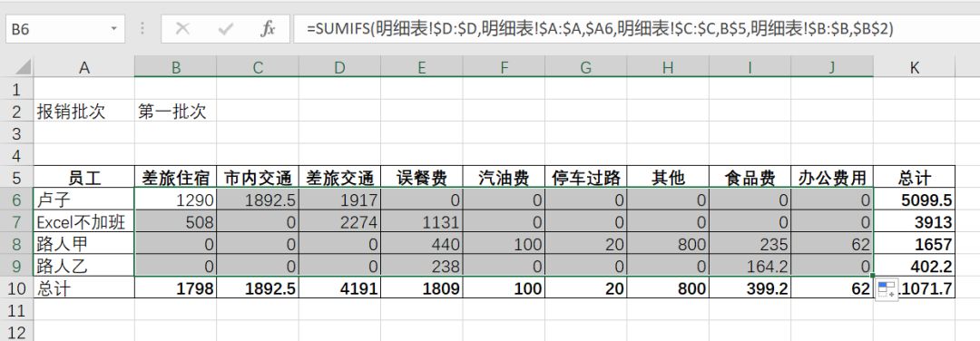Select row 6 header
The width and height of the screenshot is (980, 341).
[17, 200]
